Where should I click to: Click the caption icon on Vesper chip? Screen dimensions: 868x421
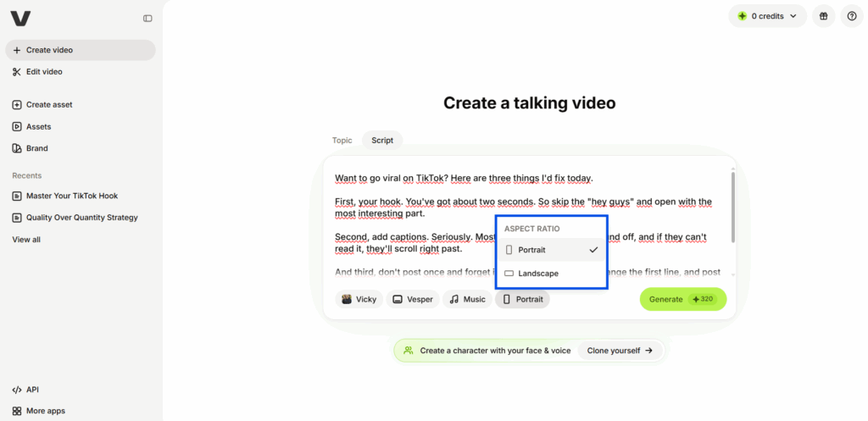398,299
